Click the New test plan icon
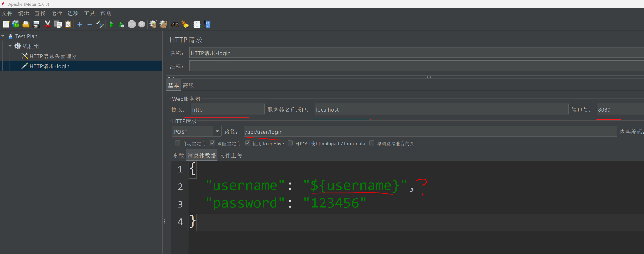Screen dimensions: 644x254 click(x=6, y=24)
